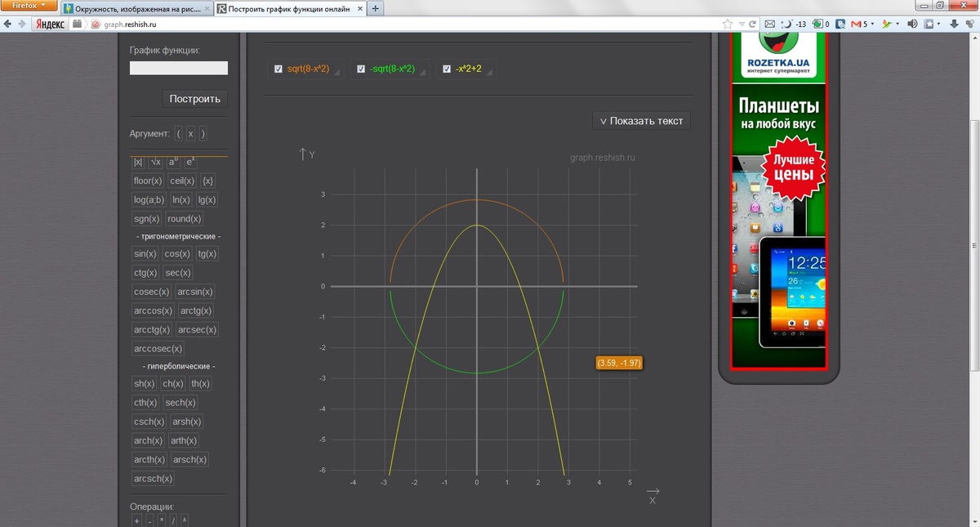Expand the Gmail notifier dropdown arrow

(872, 24)
